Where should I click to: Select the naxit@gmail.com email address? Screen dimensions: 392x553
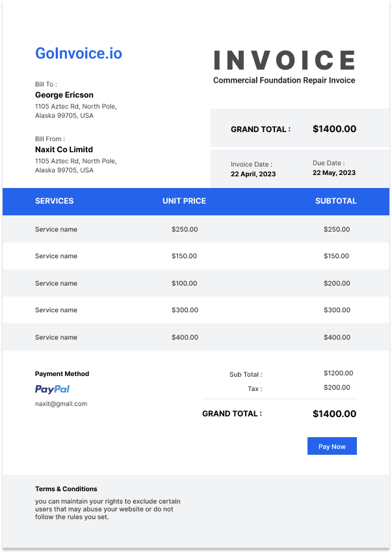pyautogui.click(x=61, y=404)
